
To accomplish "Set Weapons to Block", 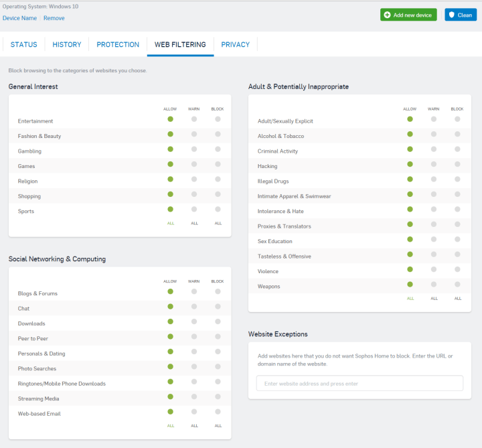I will click(x=457, y=285).
